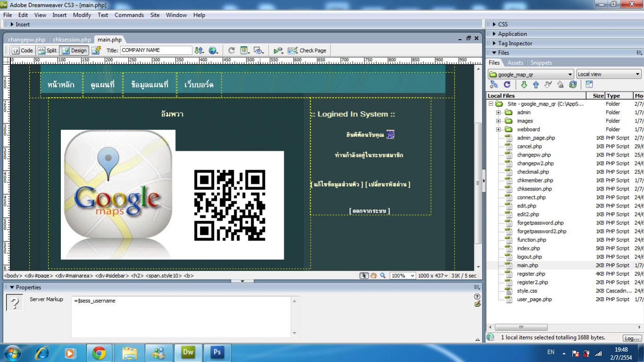This screenshot has width=644, height=362.
Task: Click the Windows Start button
Action: (x=12, y=353)
